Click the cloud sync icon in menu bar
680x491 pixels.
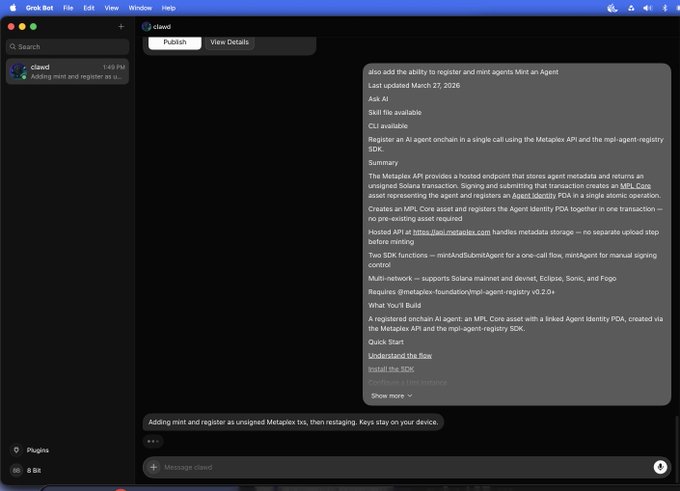click(631, 8)
